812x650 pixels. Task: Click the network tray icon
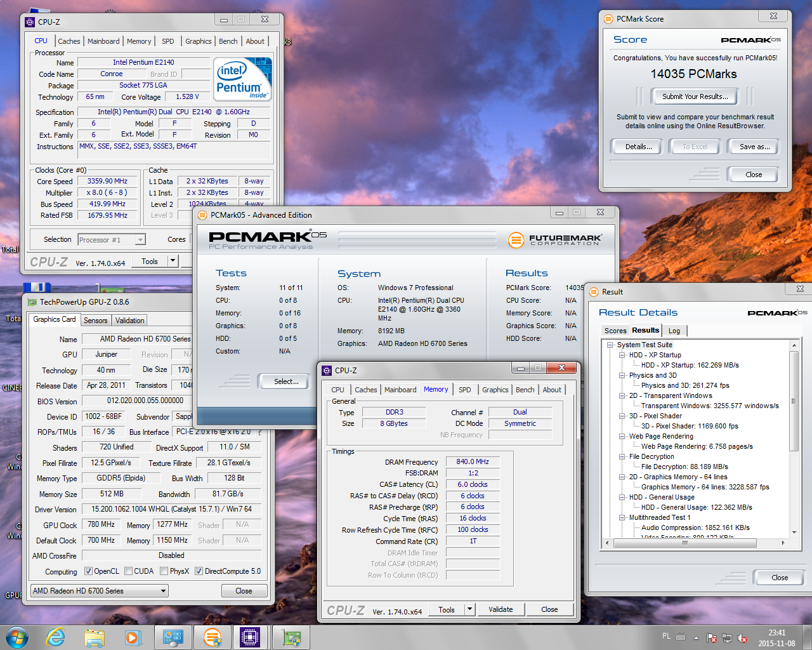[x=727, y=638]
